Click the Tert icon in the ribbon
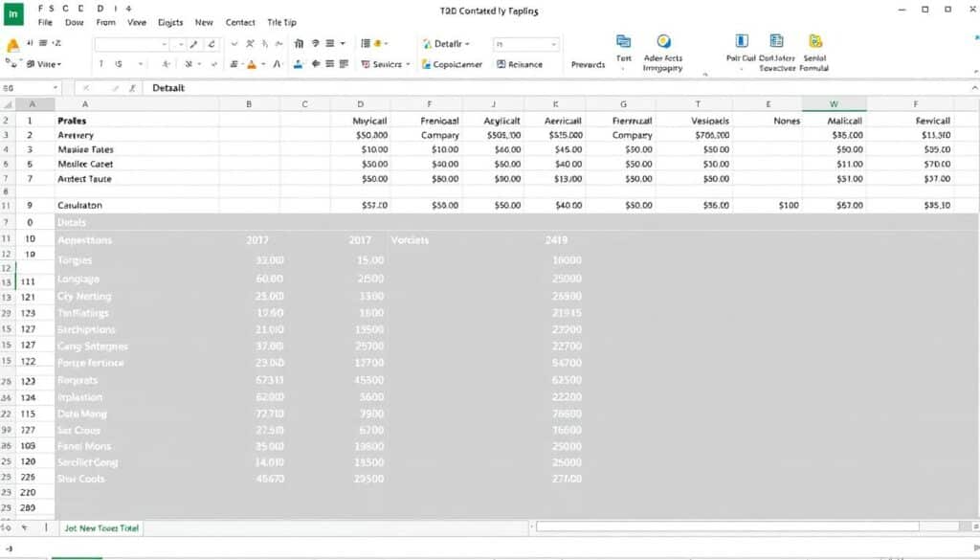Viewport: 980px width, 560px height. [624, 42]
